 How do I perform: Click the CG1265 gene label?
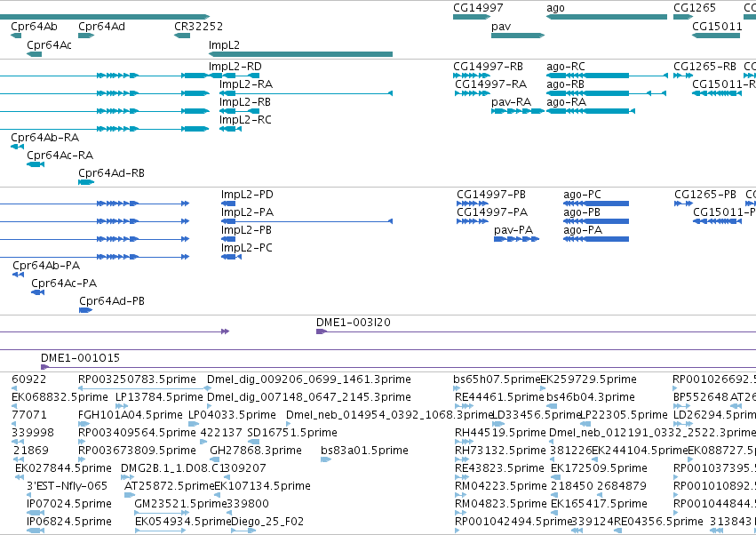[x=695, y=8]
